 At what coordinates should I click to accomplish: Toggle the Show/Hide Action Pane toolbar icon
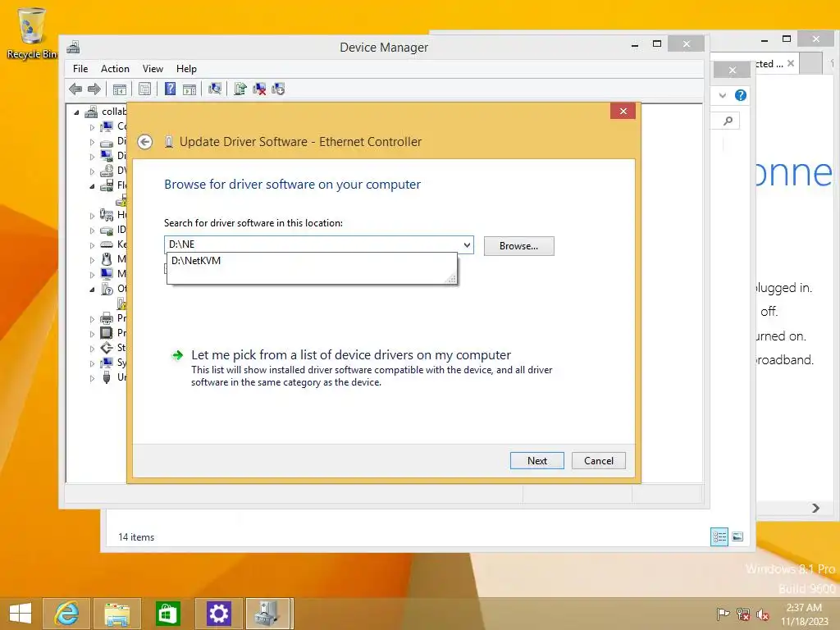coord(189,89)
